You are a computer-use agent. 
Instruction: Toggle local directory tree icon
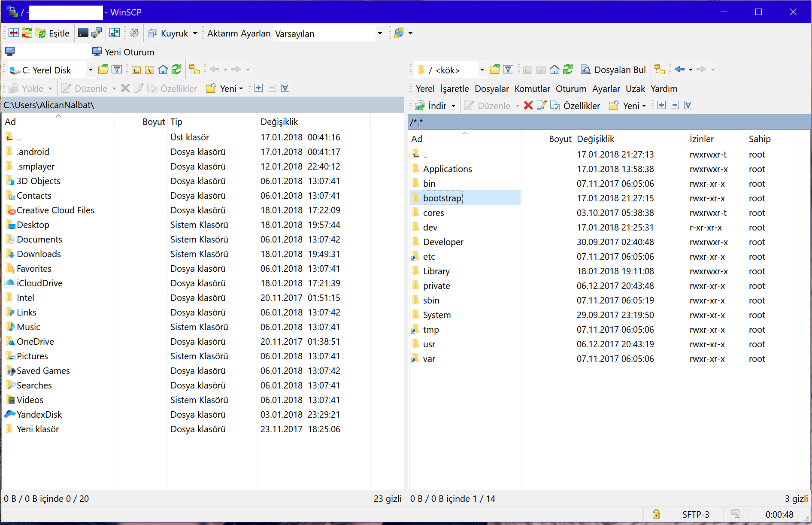(x=194, y=70)
